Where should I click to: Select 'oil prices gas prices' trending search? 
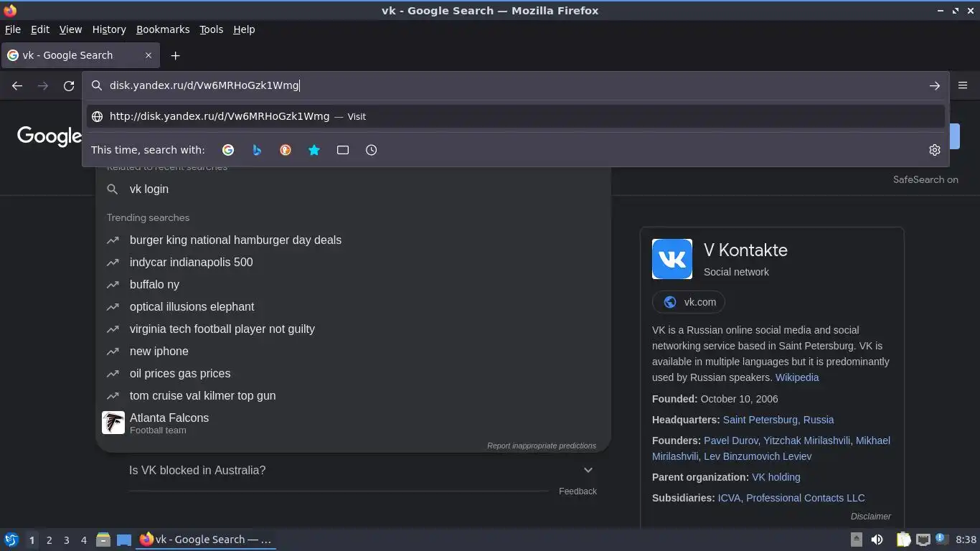pos(353,373)
